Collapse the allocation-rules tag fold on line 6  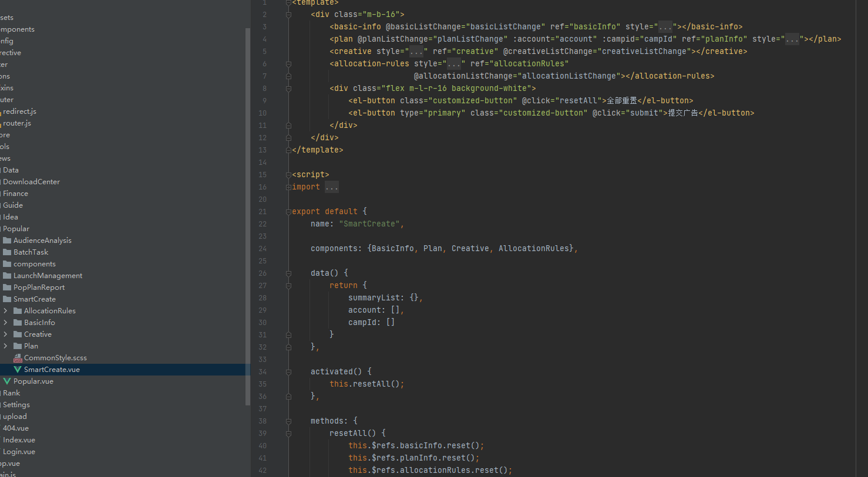[288, 64]
